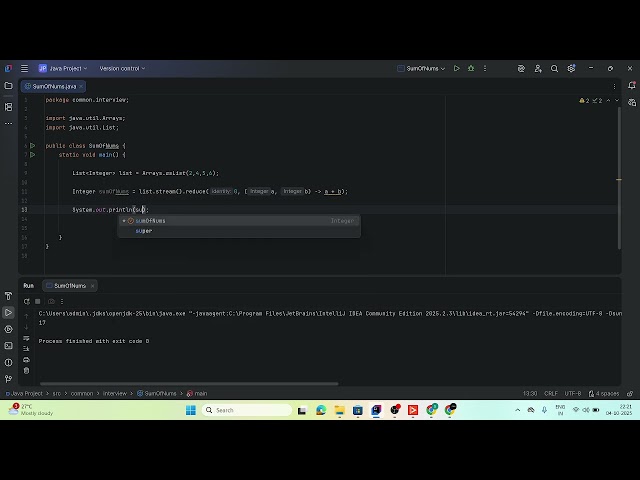This screenshot has width=640, height=480.
Task: Debug SumOfNums with the bug icon
Action: [471, 69]
